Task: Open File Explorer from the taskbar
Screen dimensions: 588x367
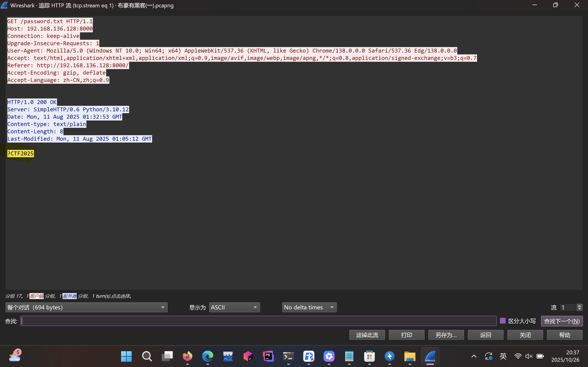Action: 410,356
